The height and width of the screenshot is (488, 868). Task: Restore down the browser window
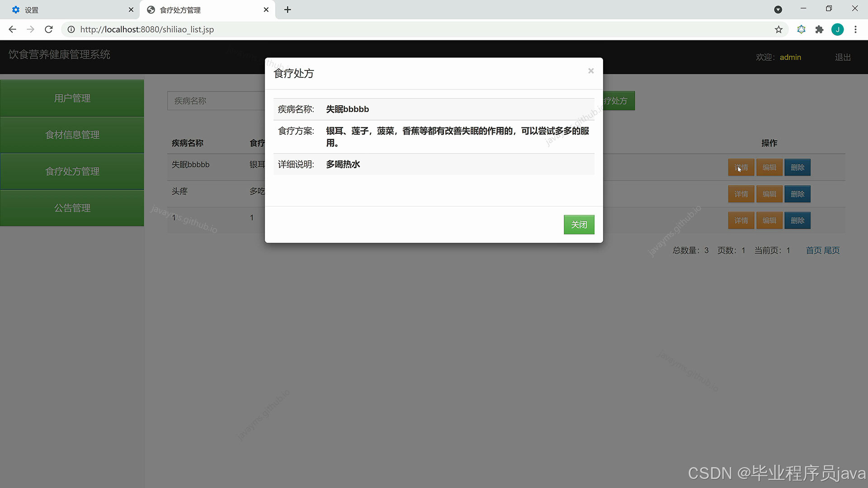829,9
